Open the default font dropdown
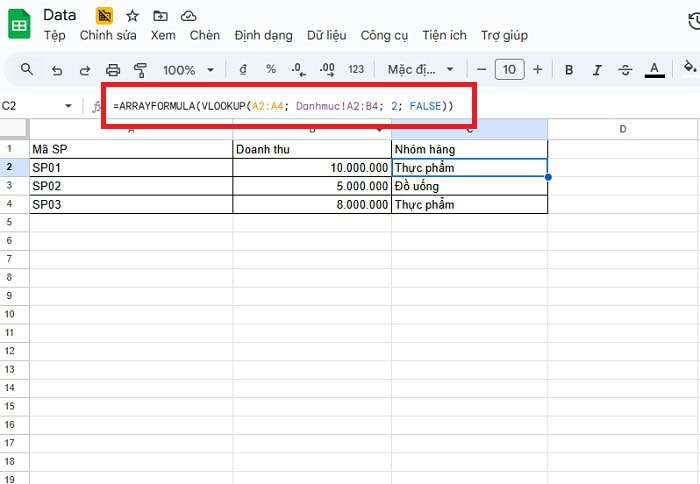Viewport: 700px width, 484px height. [x=421, y=70]
